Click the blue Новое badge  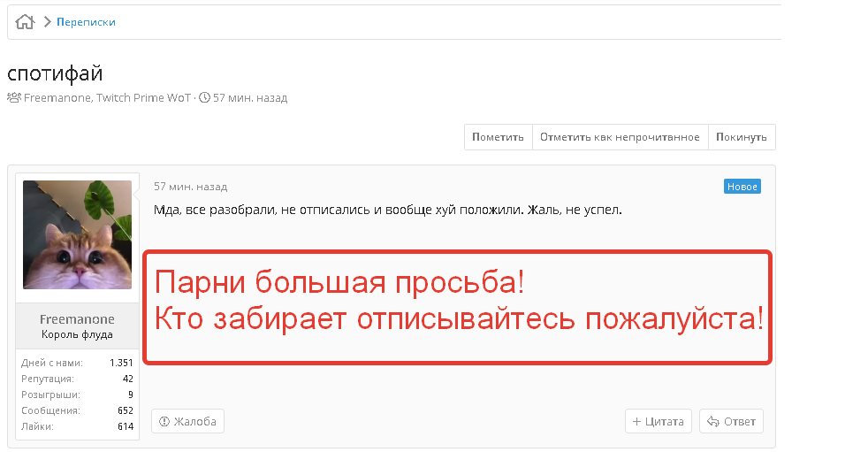pyautogui.click(x=742, y=187)
